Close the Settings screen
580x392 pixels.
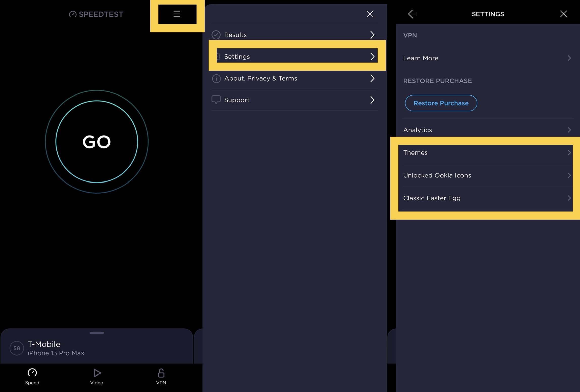click(563, 14)
